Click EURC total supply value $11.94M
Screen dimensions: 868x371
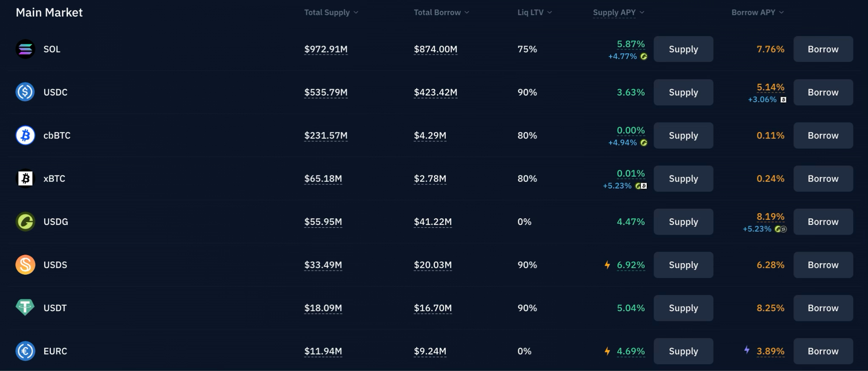click(x=323, y=351)
